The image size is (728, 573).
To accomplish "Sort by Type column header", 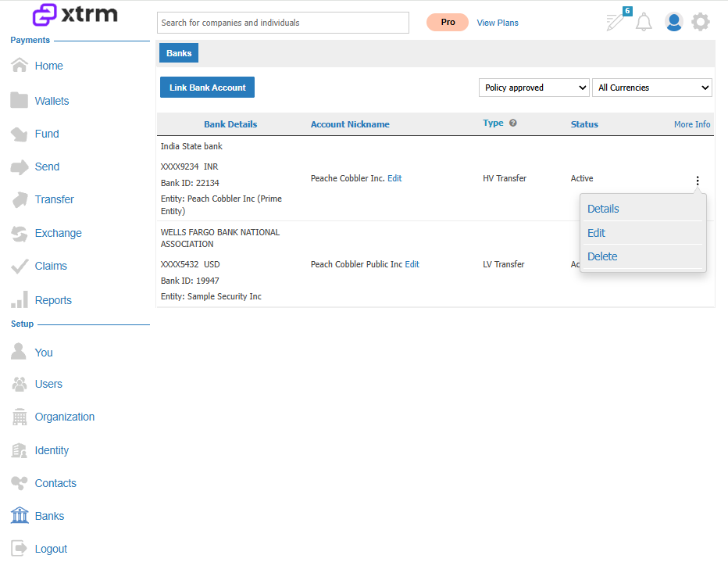I will [493, 124].
